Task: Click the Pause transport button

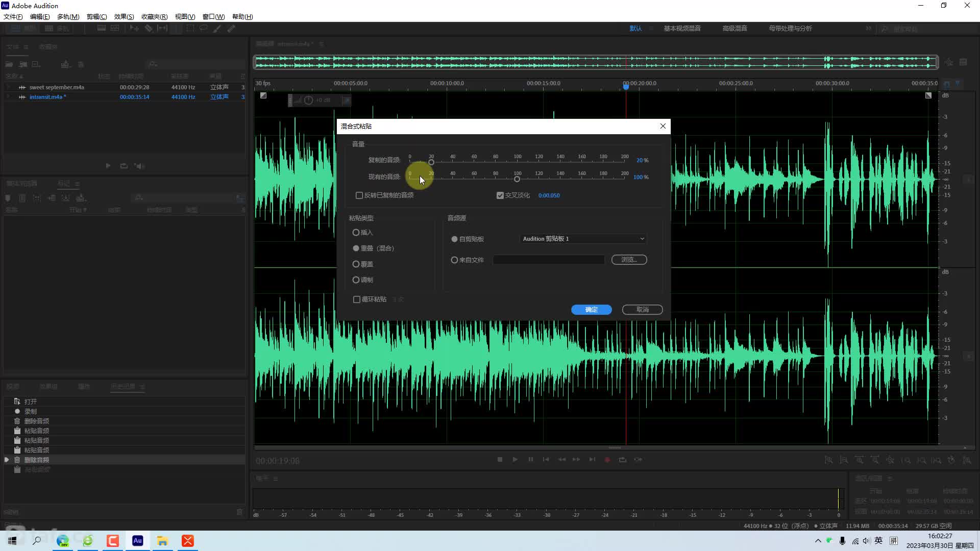Action: click(x=531, y=460)
